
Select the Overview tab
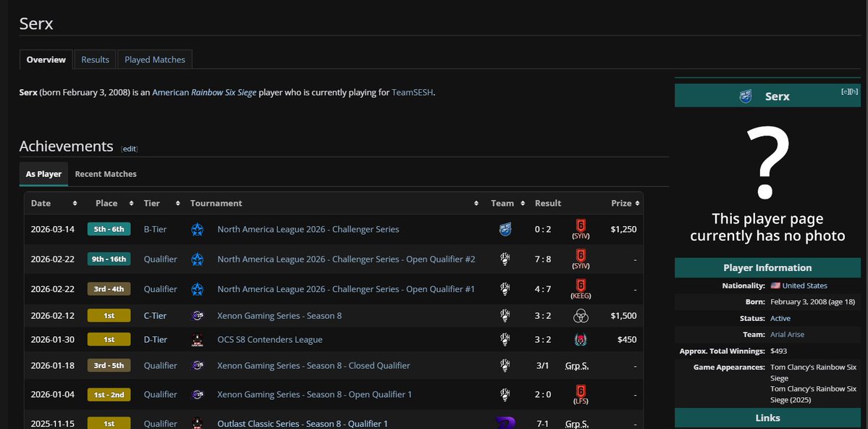[46, 59]
